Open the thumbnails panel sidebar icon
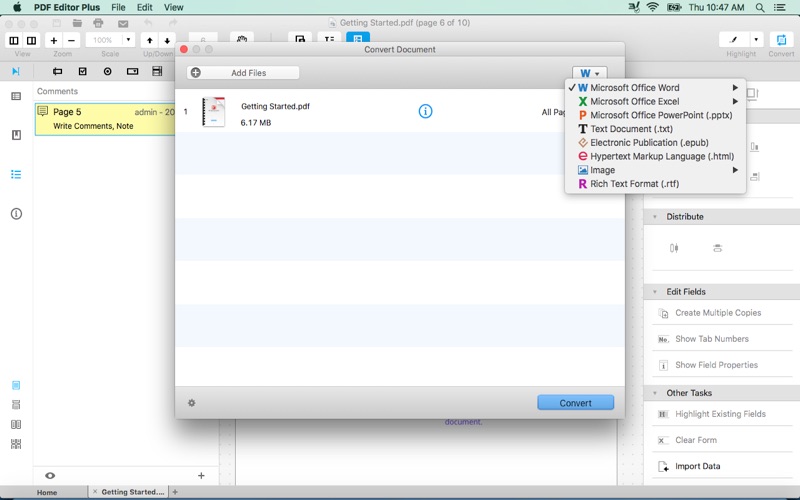The height and width of the screenshot is (500, 800). point(16,96)
